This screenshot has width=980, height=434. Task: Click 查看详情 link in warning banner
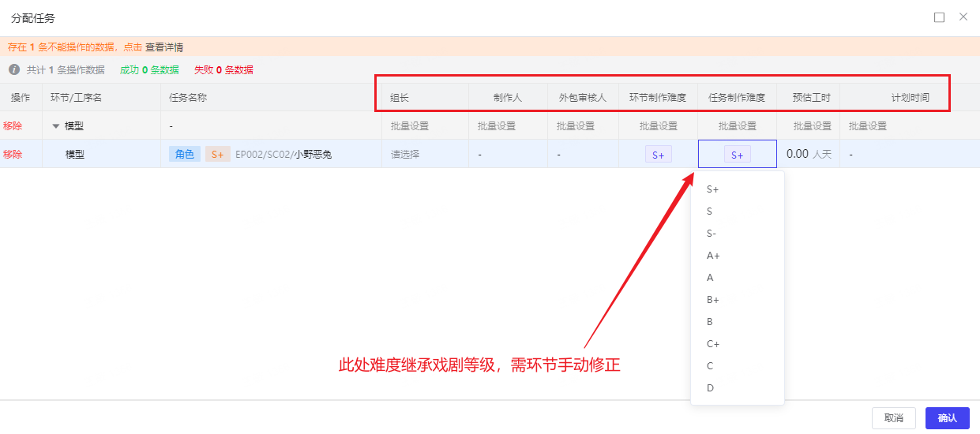point(164,47)
